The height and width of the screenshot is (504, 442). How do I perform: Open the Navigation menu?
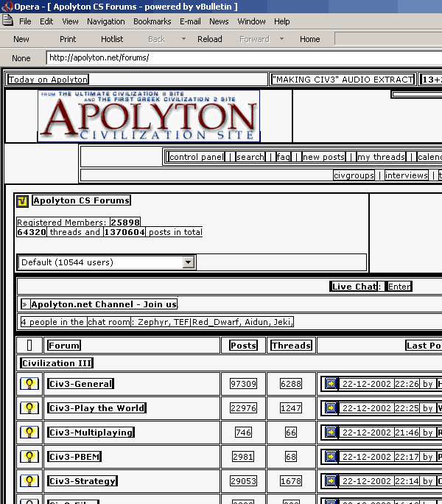click(106, 21)
